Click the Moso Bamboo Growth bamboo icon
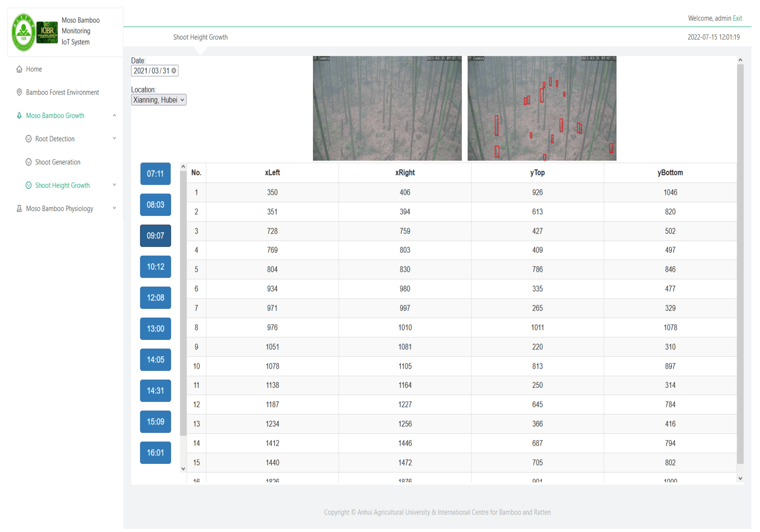The image size is (760, 532). click(x=19, y=115)
